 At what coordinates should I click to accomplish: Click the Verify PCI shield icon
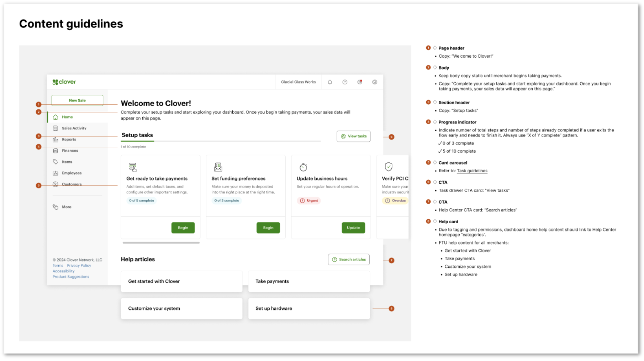(389, 167)
